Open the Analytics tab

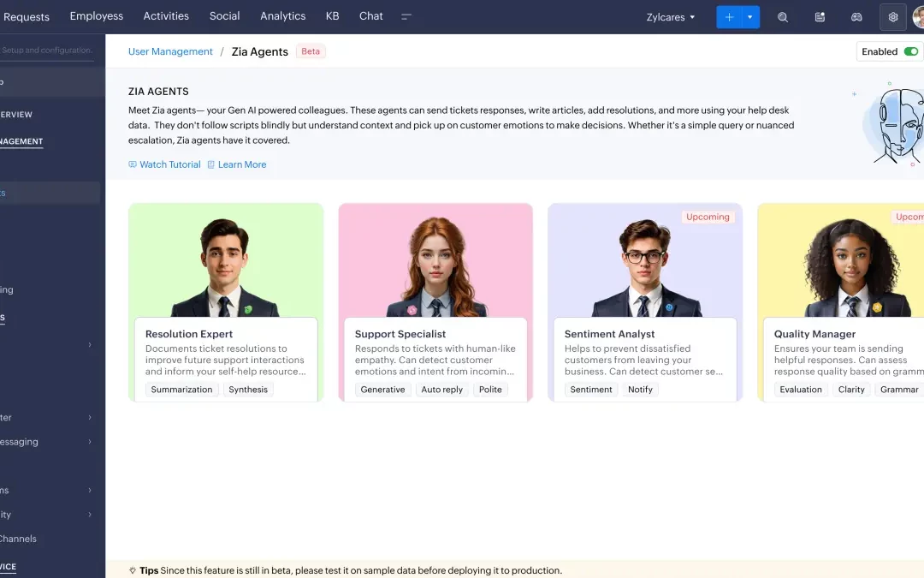point(283,16)
